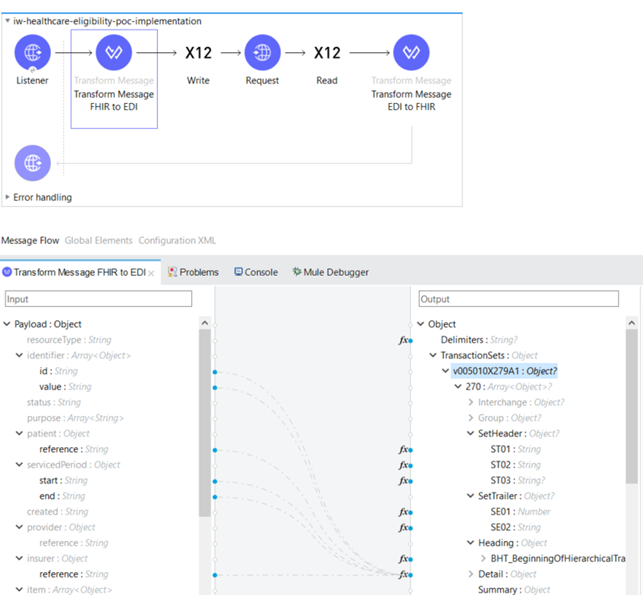Select the HTTP Request component icon
Viewport: 643px width, 595px height.
click(262, 52)
